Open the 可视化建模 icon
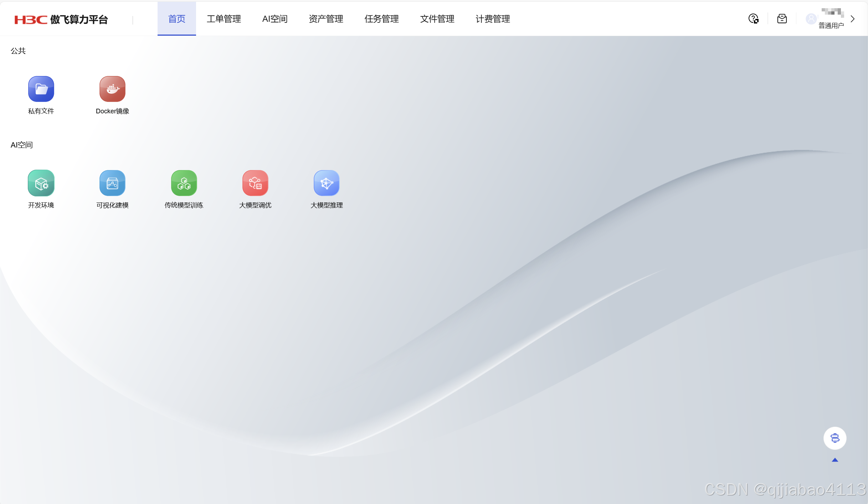Viewport: 868px width, 504px height. (112, 183)
